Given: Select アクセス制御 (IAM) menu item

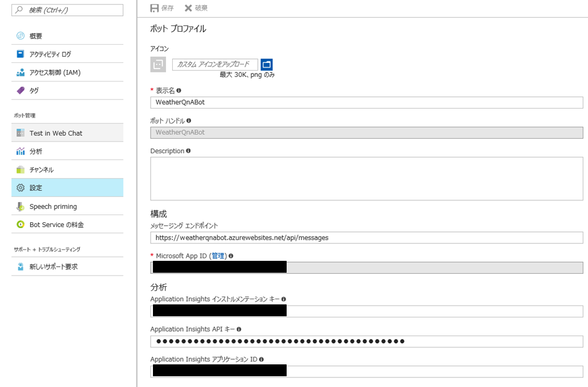Looking at the screenshot, I should click(67, 72).
